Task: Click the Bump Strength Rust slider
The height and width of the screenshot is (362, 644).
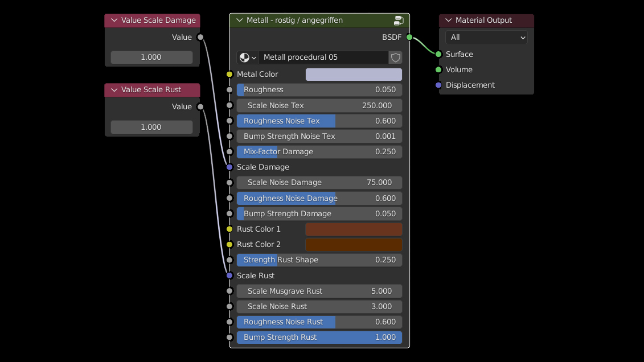Action: point(319,338)
